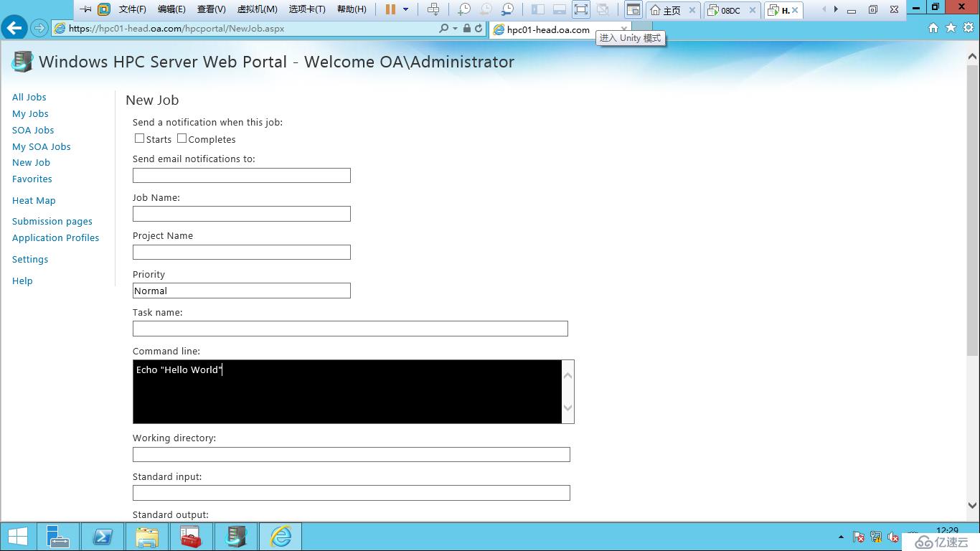
Task: Click the search magnifier in address bar
Action: point(443,29)
